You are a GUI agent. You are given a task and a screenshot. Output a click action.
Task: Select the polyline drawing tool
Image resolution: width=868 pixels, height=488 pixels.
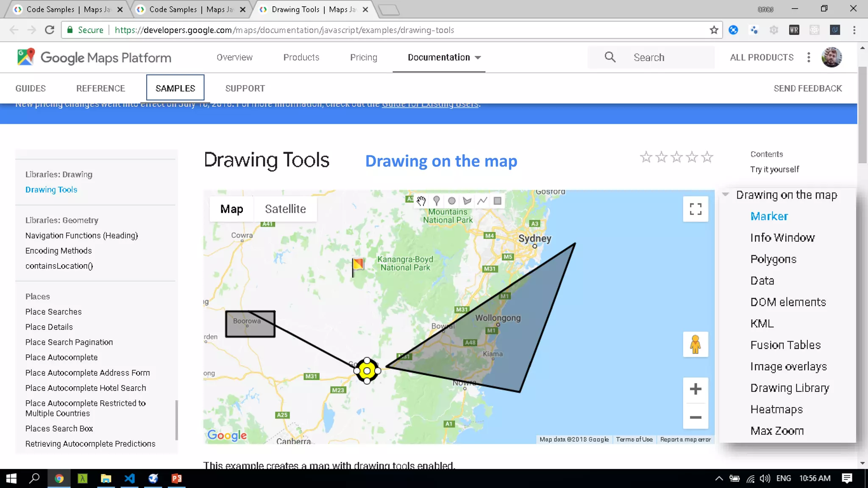pyautogui.click(x=482, y=201)
